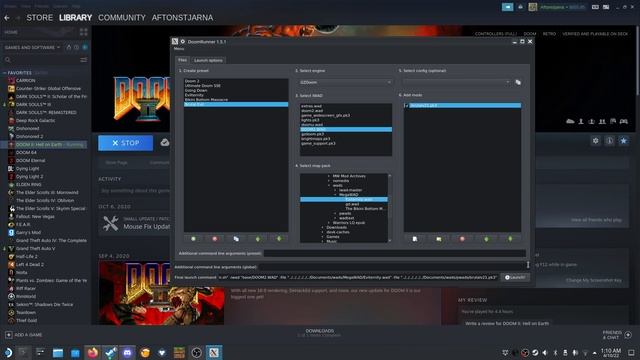
Task: Click the cloud status icon beside STOP
Action: (164, 142)
